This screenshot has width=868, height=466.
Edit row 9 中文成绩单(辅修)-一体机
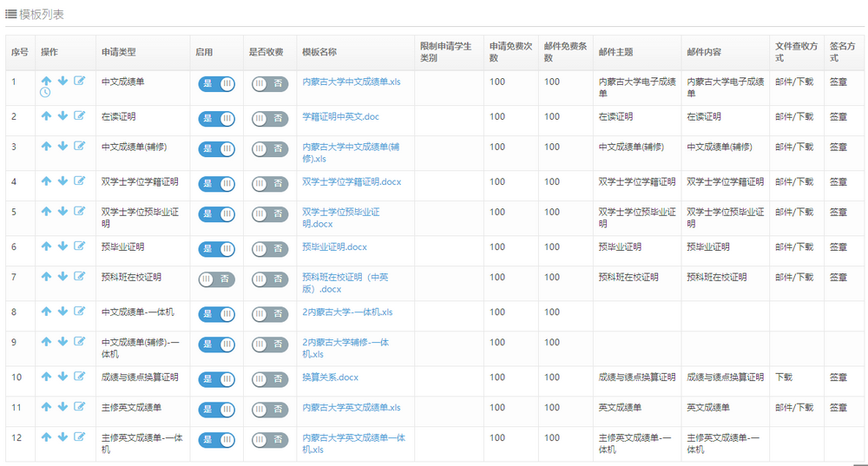pos(80,342)
